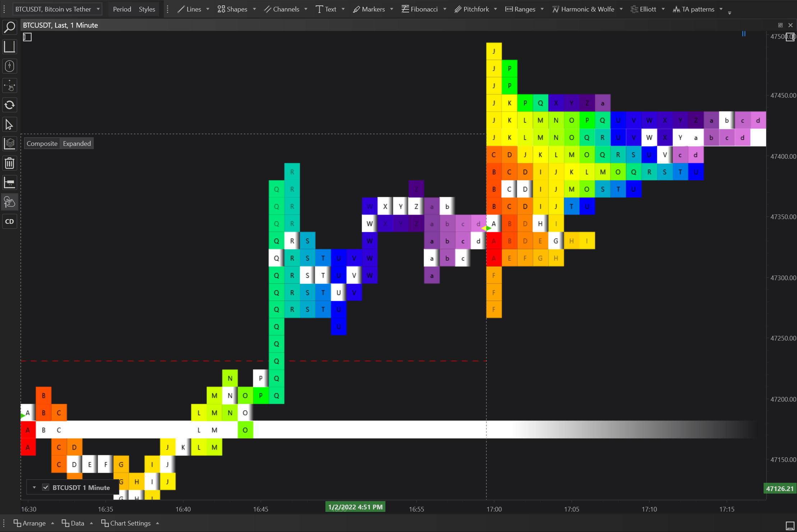Click the CD button in sidebar
The width and height of the screenshot is (797, 532).
pyautogui.click(x=10, y=222)
